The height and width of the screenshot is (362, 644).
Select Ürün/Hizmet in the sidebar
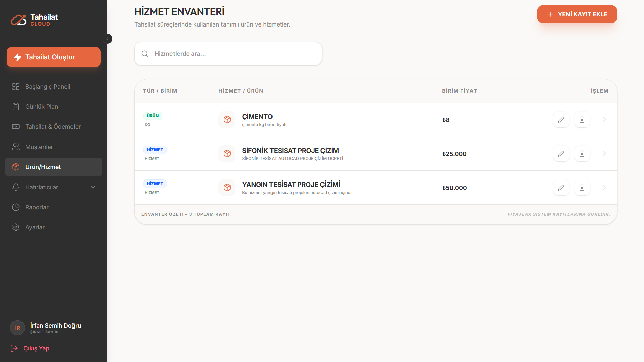tap(54, 167)
